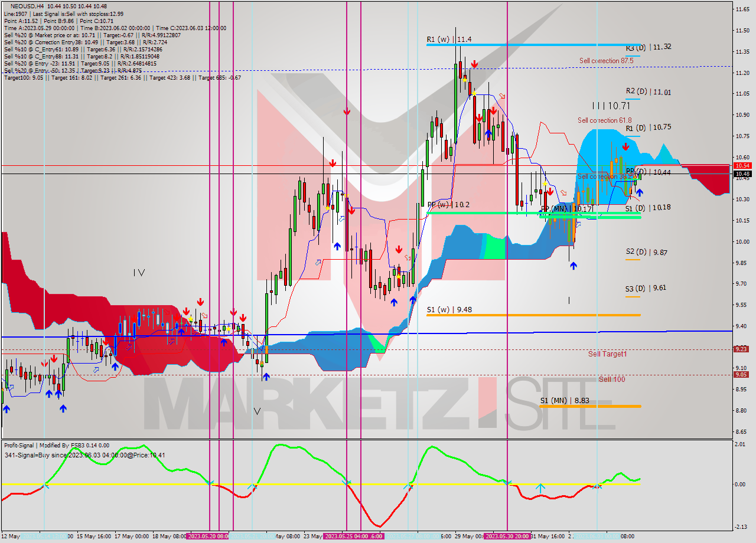The width and height of the screenshot is (756, 543).
Task: Click the '| | | 10.71' wave label
Action: click(611, 106)
